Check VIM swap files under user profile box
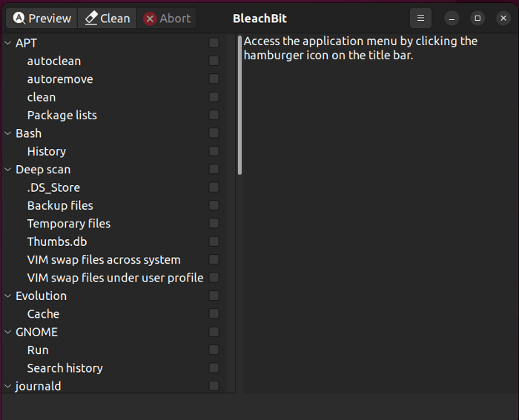This screenshot has height=420, width=519. 214,278
